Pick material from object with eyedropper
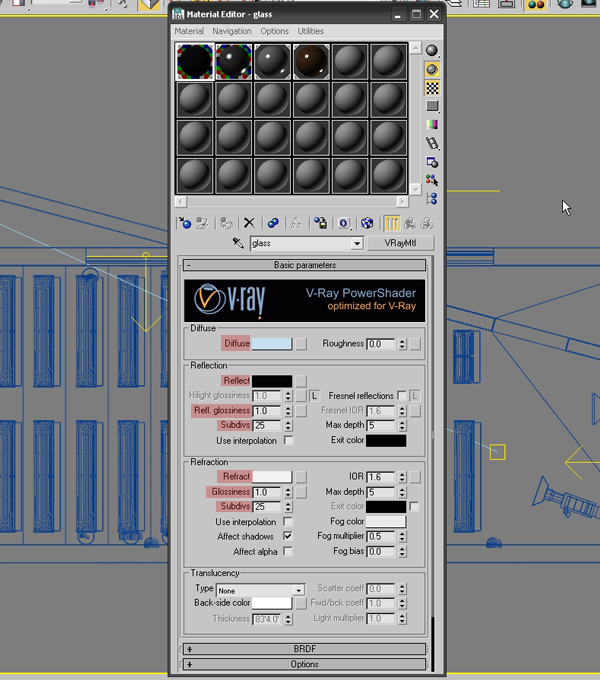The image size is (600, 680). tap(238, 244)
